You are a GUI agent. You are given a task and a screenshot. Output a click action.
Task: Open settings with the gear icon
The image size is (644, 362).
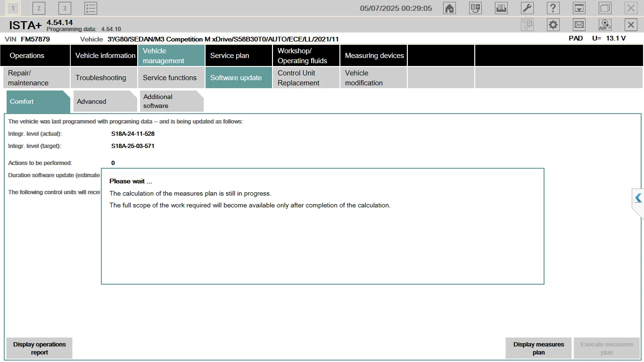pyautogui.click(x=553, y=25)
